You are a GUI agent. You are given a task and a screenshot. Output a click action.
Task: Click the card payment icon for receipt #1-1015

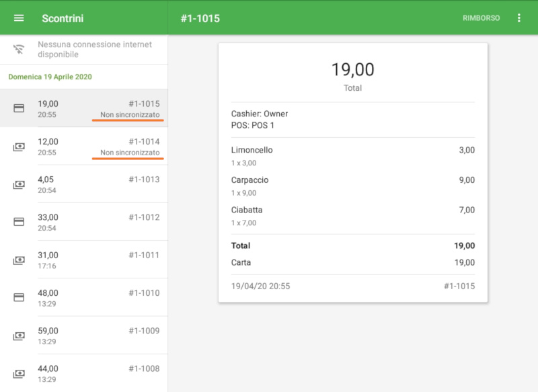tap(19, 108)
